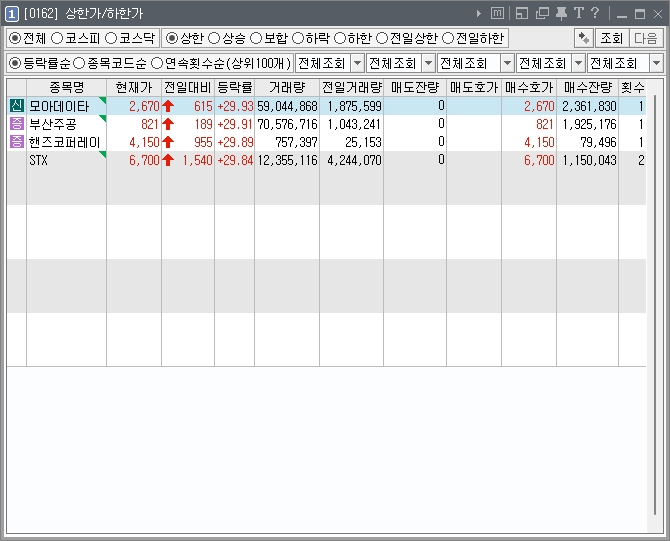
Task: Click the 증 badge beside 핸즈코퍼레이
Action: point(17,142)
